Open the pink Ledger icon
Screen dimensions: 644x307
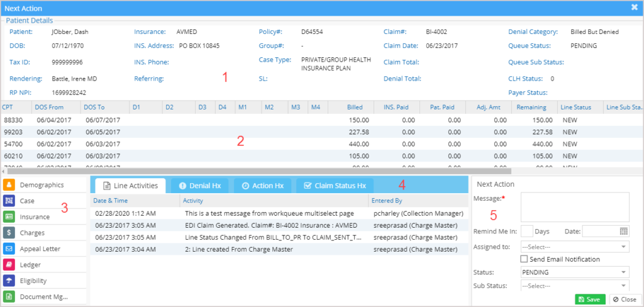(9, 265)
